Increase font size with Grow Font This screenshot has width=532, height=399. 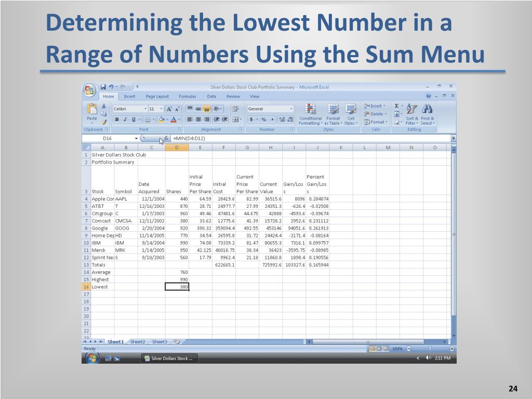pyautogui.click(x=169, y=109)
